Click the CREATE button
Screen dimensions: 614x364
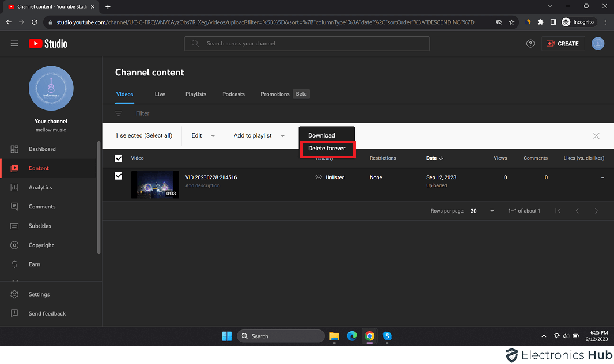click(563, 43)
